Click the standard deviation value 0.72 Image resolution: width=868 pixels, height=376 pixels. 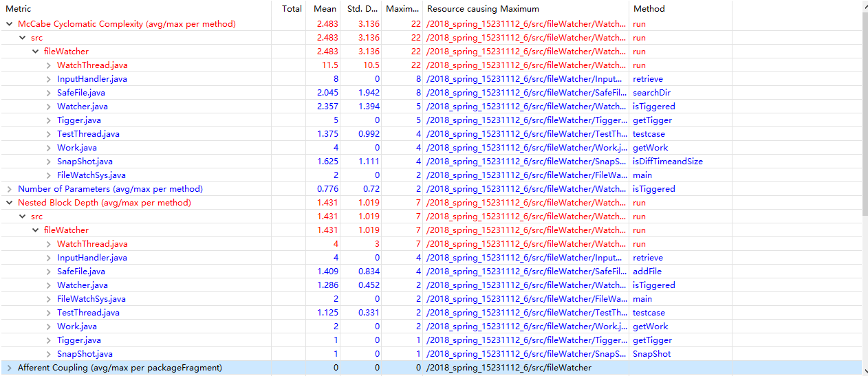tap(371, 189)
